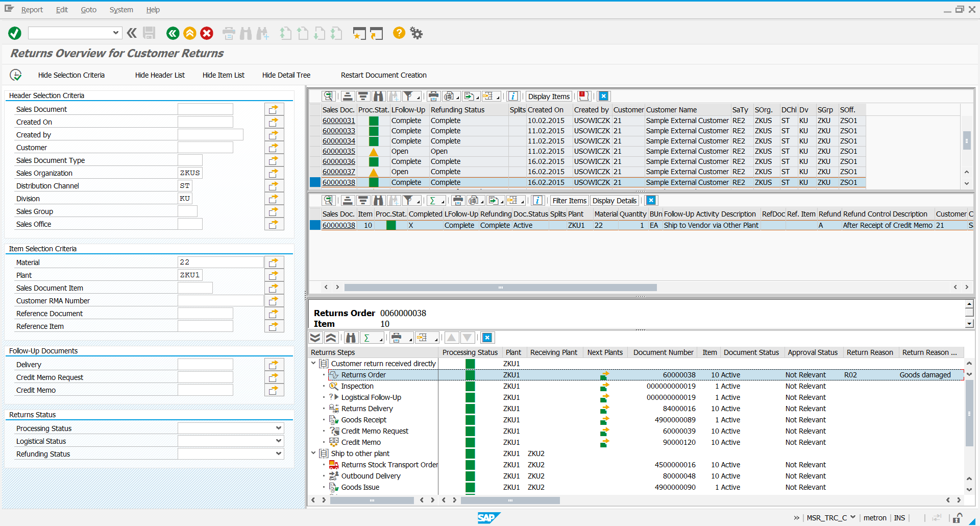Click the Print icon in the item list toolbar

458,200
